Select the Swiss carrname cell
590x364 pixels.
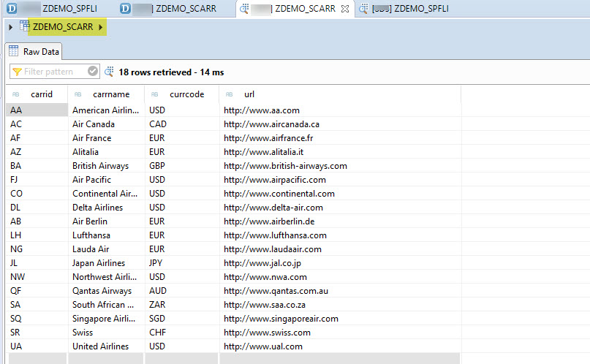click(107, 333)
